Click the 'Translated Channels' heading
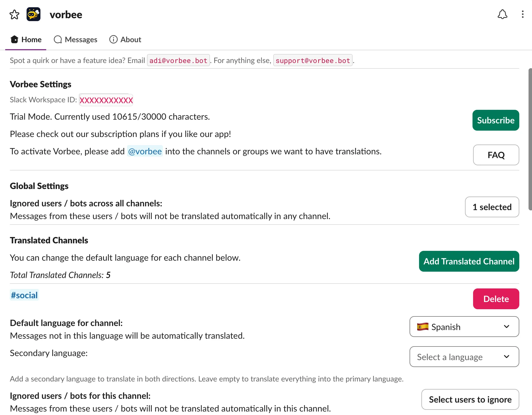 pos(49,240)
